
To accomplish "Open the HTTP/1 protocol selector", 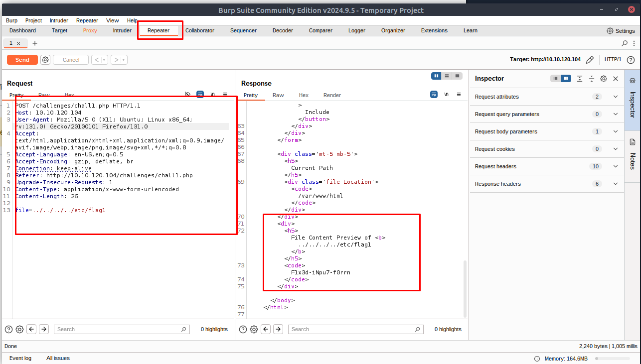I will [x=613, y=60].
